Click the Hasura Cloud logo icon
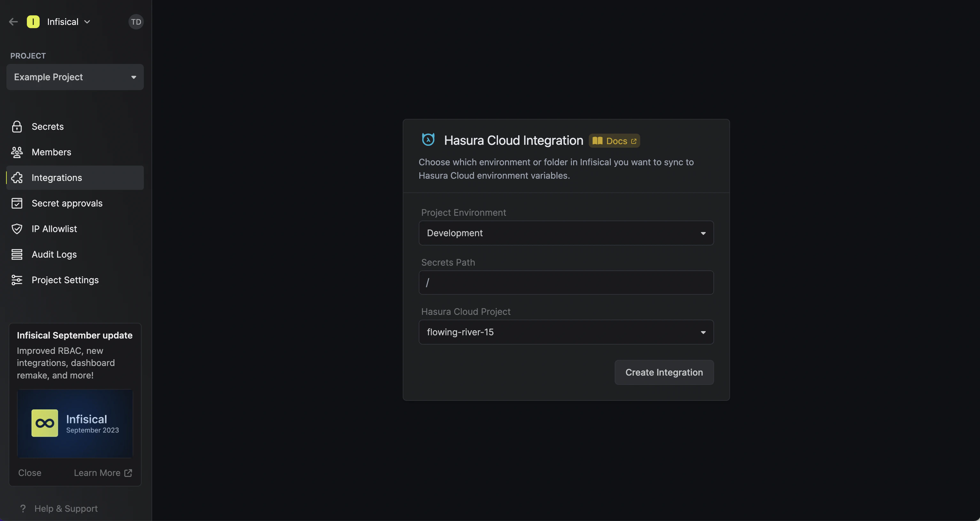 point(428,140)
